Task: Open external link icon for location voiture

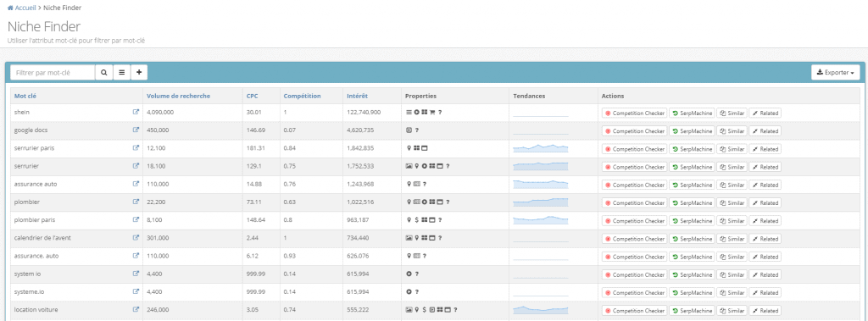Action: [x=136, y=309]
